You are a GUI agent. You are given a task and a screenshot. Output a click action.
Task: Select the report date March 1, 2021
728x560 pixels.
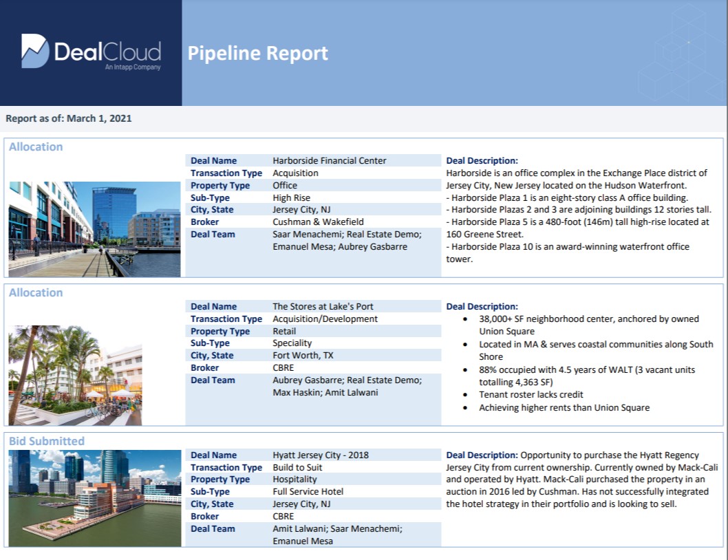click(x=99, y=118)
